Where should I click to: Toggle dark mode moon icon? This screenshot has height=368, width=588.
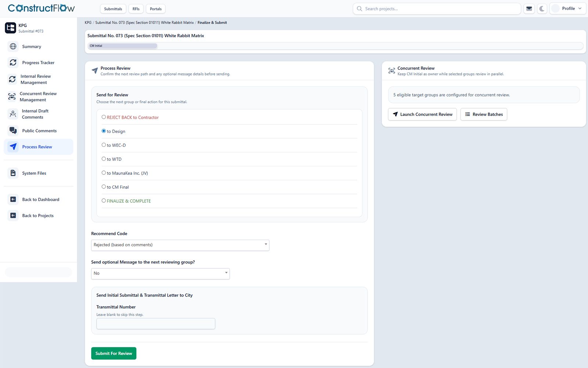(x=542, y=9)
